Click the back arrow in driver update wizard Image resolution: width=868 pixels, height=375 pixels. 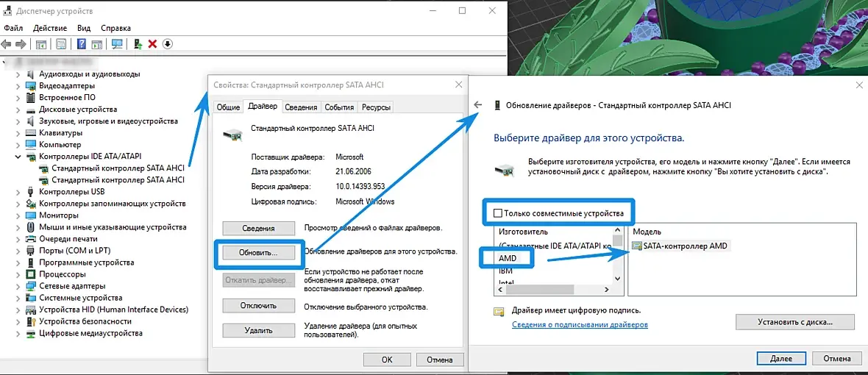(478, 104)
